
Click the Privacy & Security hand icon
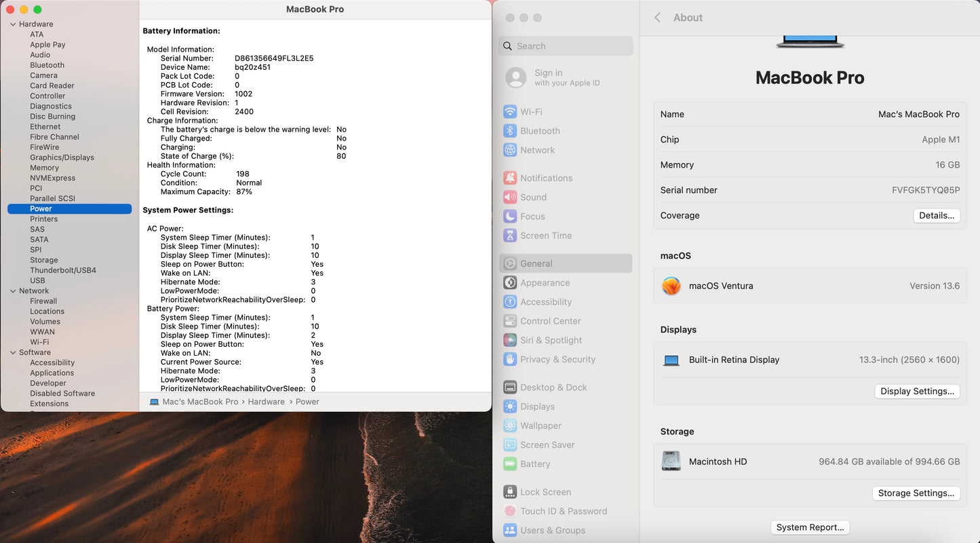pyautogui.click(x=510, y=359)
